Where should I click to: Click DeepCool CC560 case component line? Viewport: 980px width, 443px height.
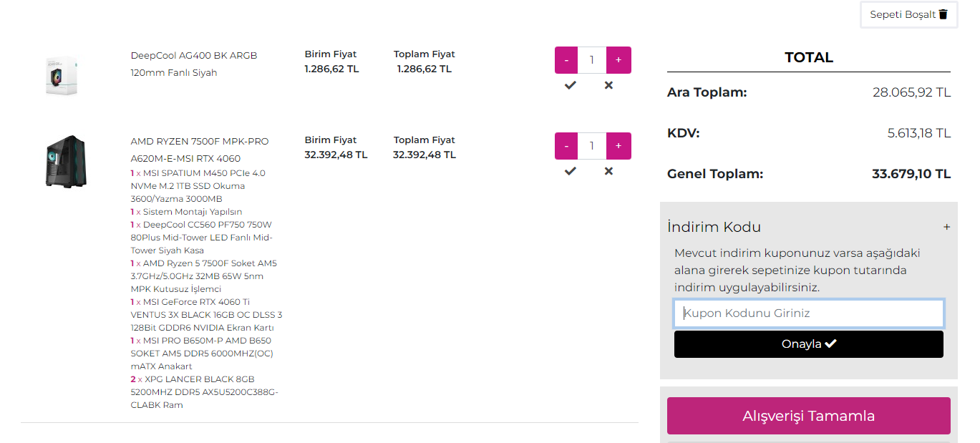click(201, 238)
